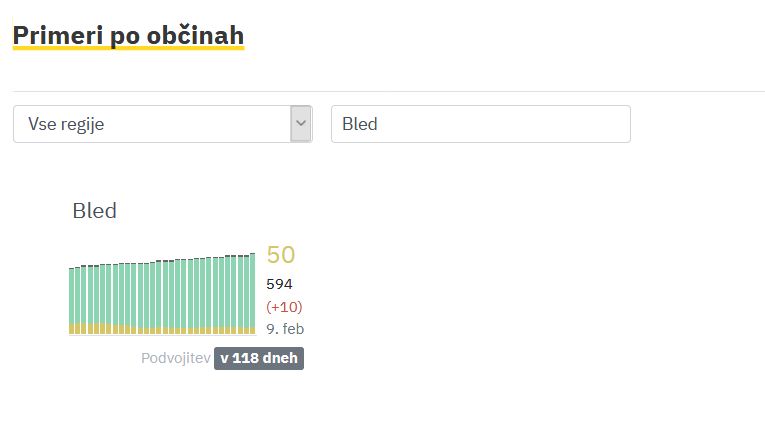Image resolution: width=765 pixels, height=446 pixels.
Task: Click the total count 594
Action: tap(280, 284)
